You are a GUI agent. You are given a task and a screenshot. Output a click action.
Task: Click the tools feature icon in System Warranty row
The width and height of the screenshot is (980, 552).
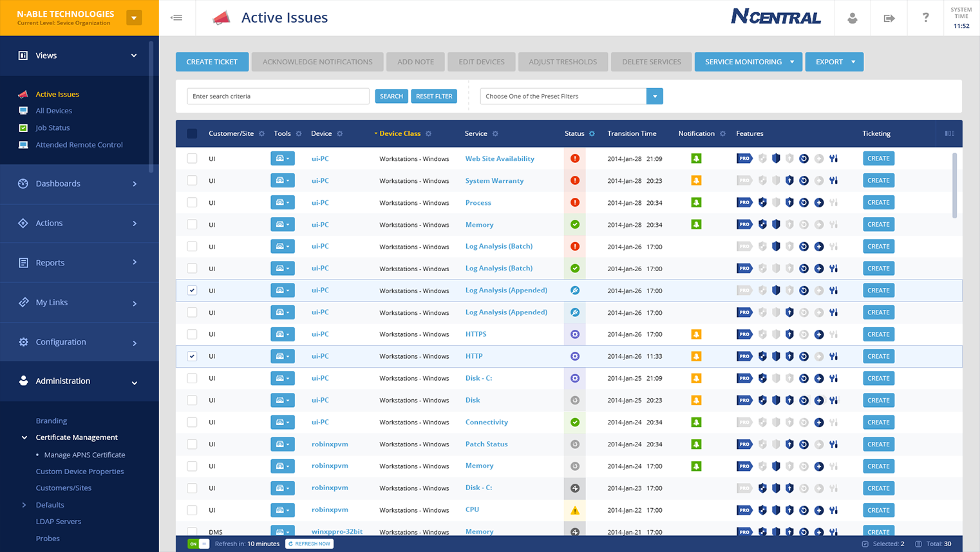(833, 180)
